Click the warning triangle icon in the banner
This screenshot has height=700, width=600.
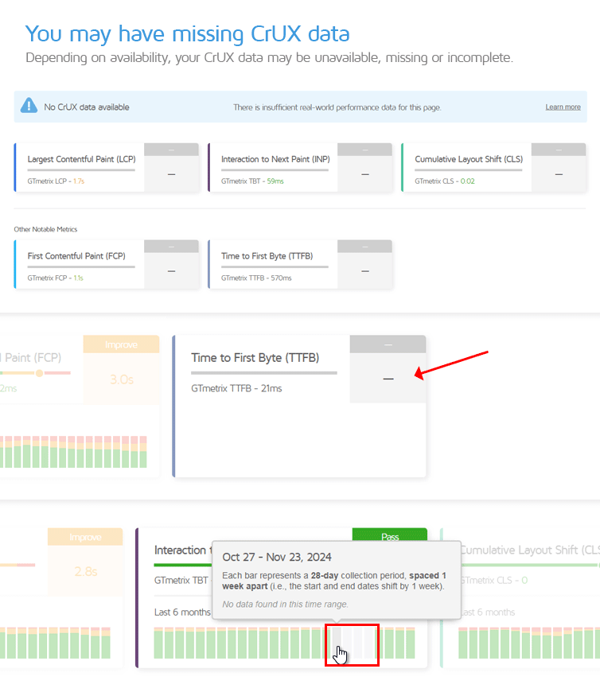click(x=29, y=106)
